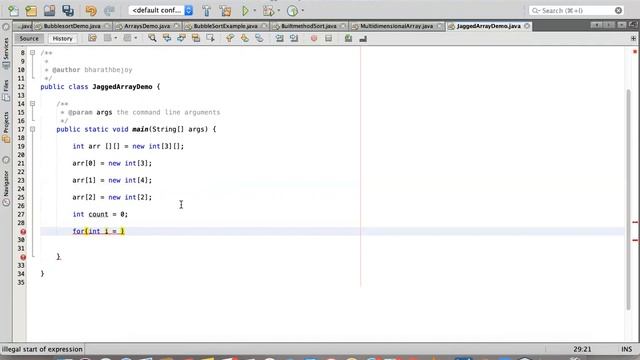Screen dimensions: 640x360
Task: Collapse the main method fold at line 17
Action: tap(33, 129)
